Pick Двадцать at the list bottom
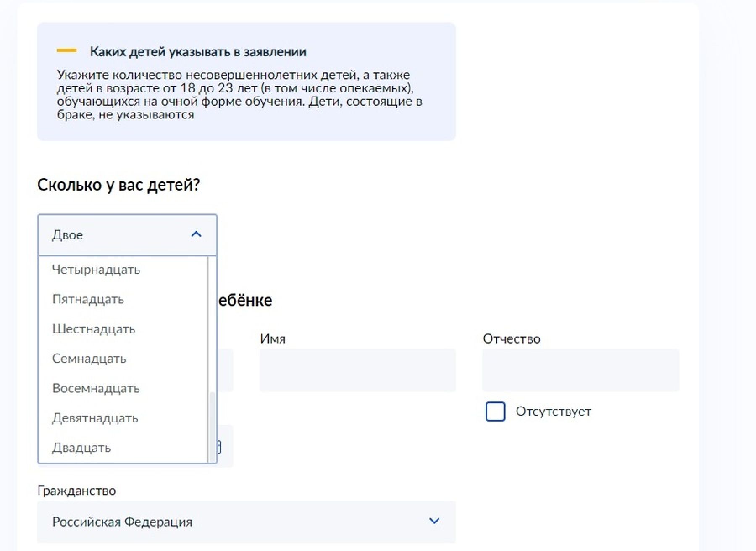This screenshot has height=551, width=756. coord(123,448)
